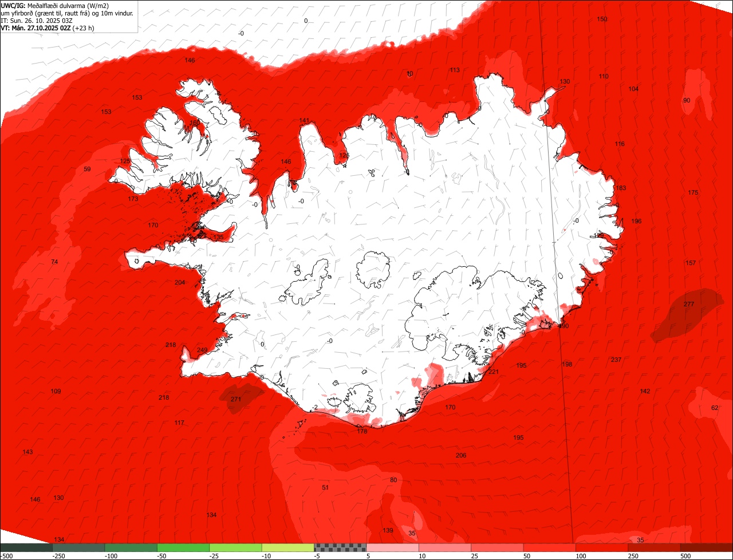Click the legend label '-500'

tap(6, 556)
